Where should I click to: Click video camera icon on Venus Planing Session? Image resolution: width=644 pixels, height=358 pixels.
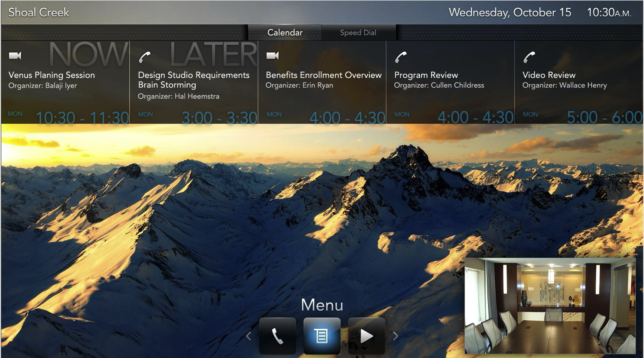(15, 56)
